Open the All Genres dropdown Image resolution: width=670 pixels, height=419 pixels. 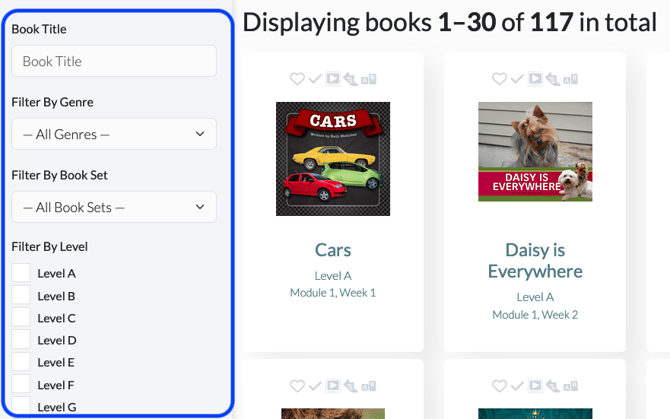point(114,134)
